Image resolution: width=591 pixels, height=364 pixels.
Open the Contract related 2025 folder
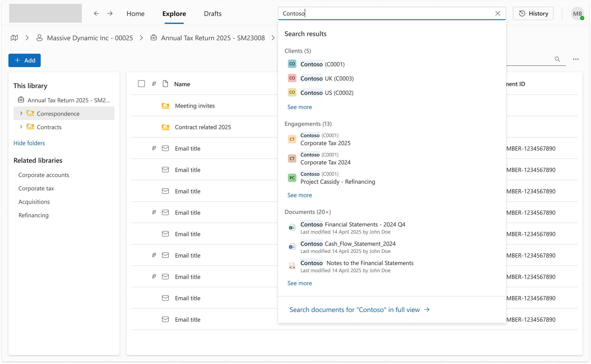[203, 127]
